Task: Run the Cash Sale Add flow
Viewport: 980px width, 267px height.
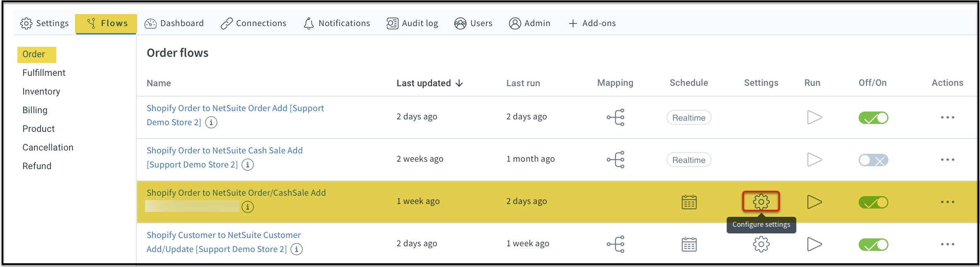Action: (814, 160)
